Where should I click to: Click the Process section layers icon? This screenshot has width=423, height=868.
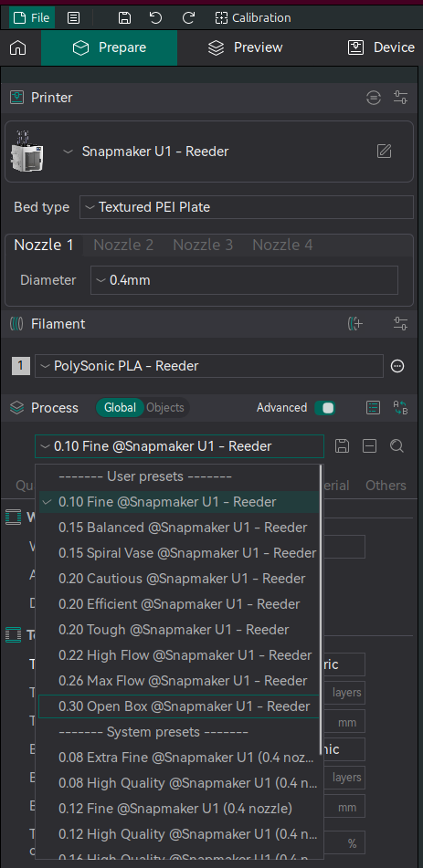[x=17, y=408]
